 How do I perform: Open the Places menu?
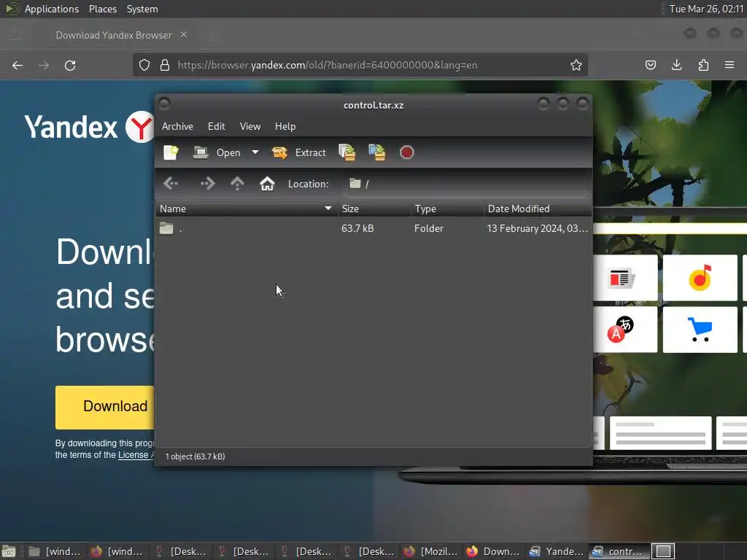103,9
